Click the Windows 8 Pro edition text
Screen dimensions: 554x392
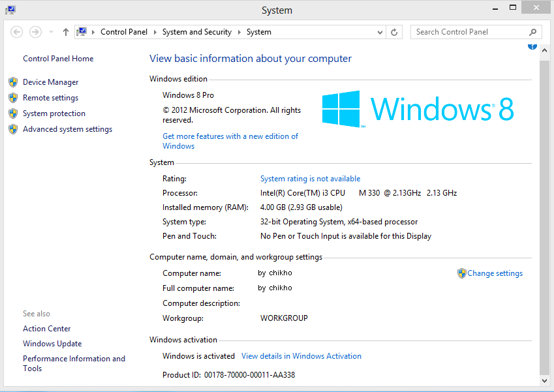click(x=189, y=95)
